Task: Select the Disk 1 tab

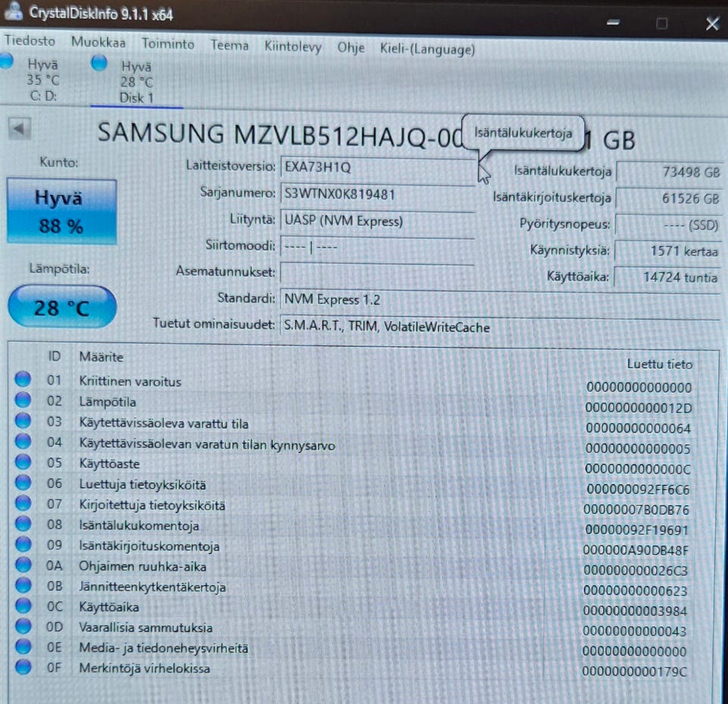Action: click(x=136, y=82)
